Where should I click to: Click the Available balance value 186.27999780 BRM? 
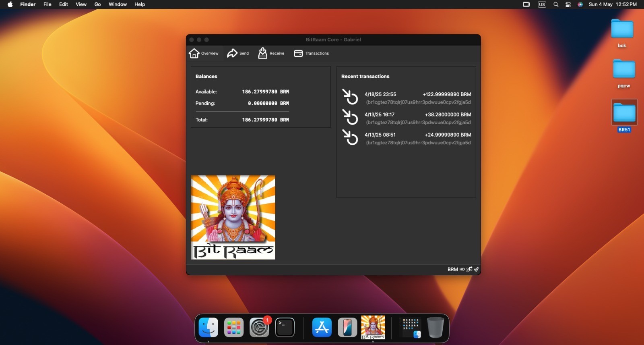(265, 92)
